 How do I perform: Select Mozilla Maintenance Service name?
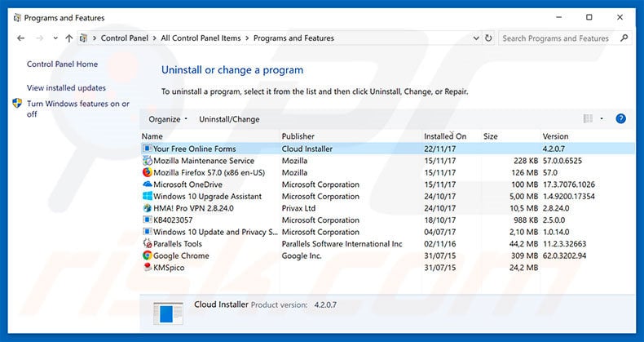[x=204, y=161]
